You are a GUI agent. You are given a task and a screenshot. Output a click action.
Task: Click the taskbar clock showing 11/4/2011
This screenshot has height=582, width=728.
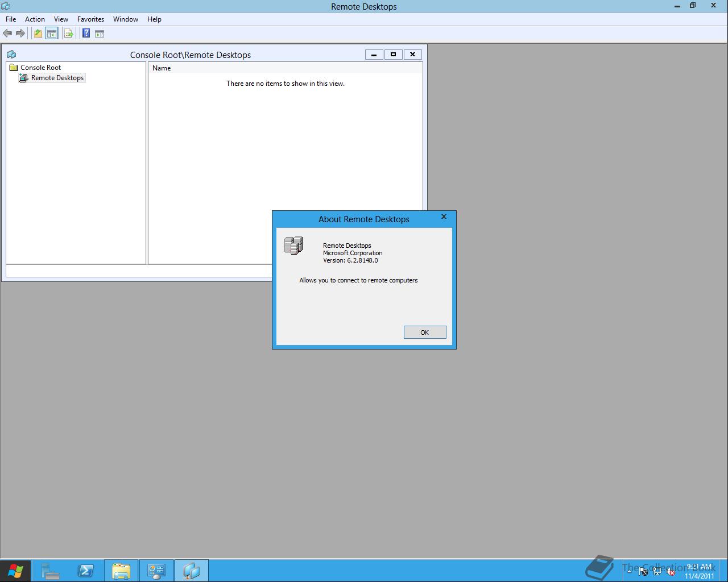700,571
